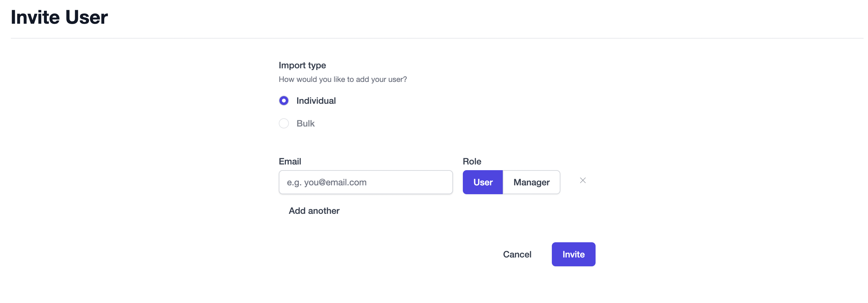
Task: Select the Bulk import type radio
Action: pos(284,123)
